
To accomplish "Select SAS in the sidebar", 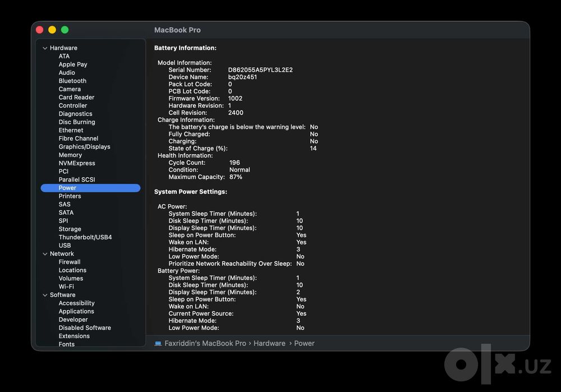I will (65, 204).
